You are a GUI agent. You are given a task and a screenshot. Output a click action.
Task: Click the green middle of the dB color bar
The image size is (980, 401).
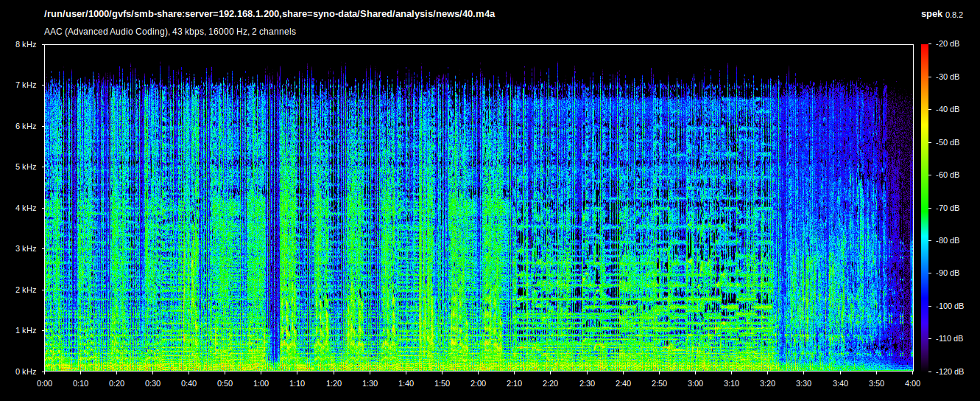point(925,192)
